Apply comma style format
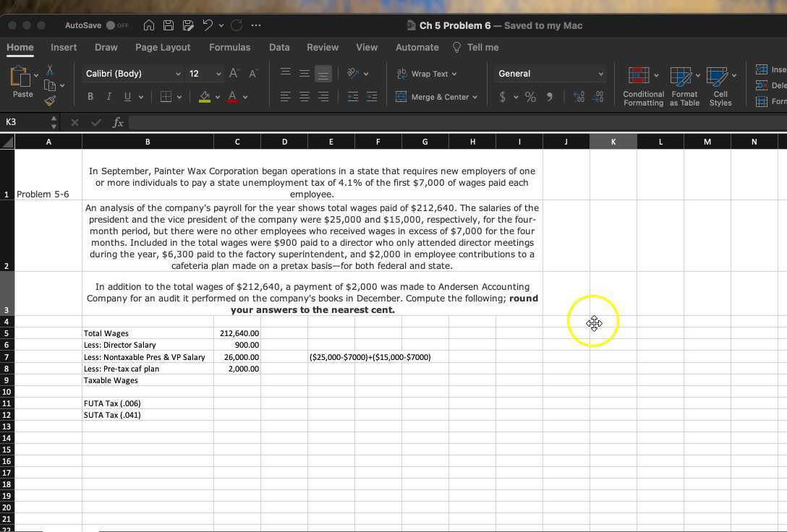This screenshot has height=532, width=787. (x=550, y=97)
